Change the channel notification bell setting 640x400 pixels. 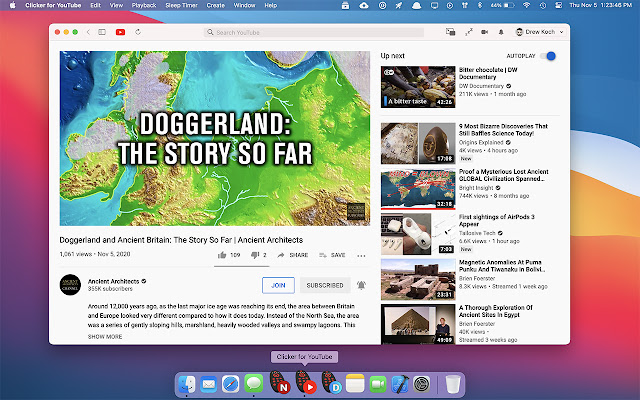tap(361, 285)
